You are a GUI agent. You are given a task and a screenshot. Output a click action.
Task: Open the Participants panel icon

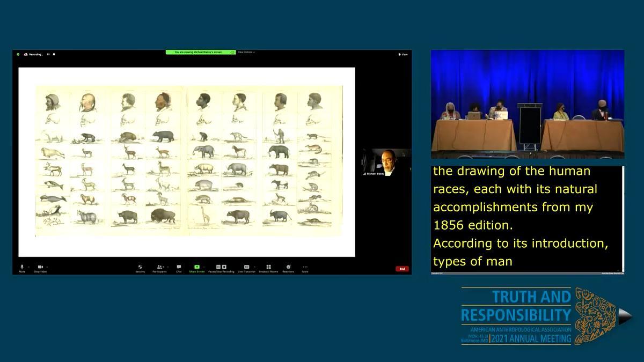159,267
